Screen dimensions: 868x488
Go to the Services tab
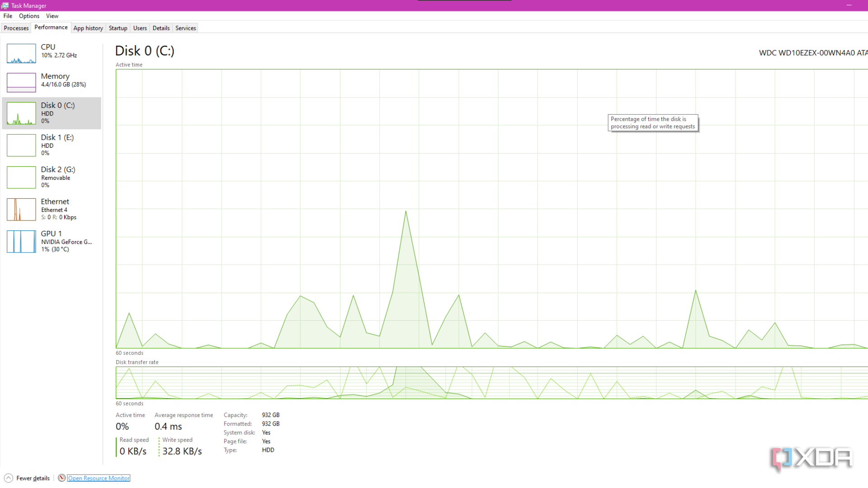pyautogui.click(x=185, y=28)
